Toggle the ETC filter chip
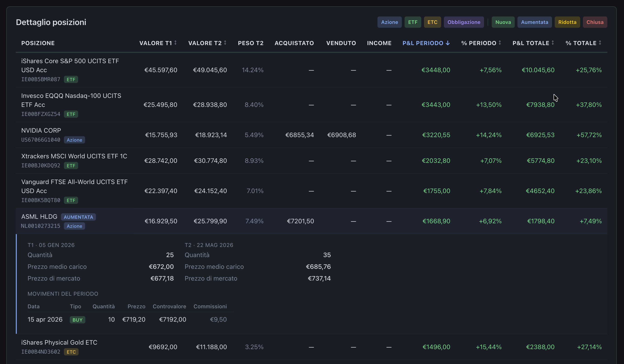Screen dimensions: 624x364 [432, 22]
